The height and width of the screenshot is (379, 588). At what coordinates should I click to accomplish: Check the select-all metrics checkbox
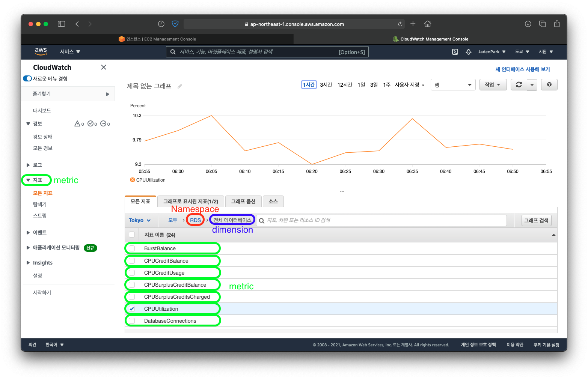[132, 235]
